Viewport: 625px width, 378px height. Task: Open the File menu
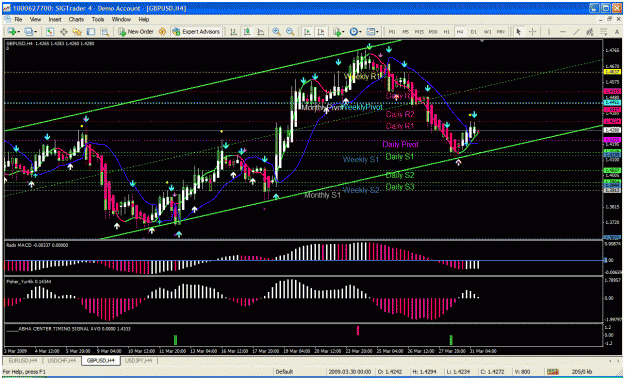[x=18, y=19]
